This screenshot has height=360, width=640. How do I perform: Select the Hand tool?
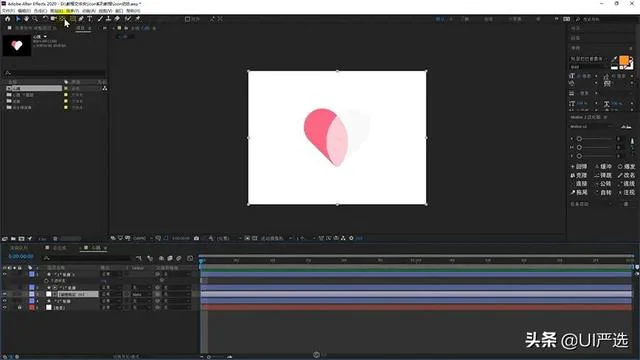coord(27,19)
